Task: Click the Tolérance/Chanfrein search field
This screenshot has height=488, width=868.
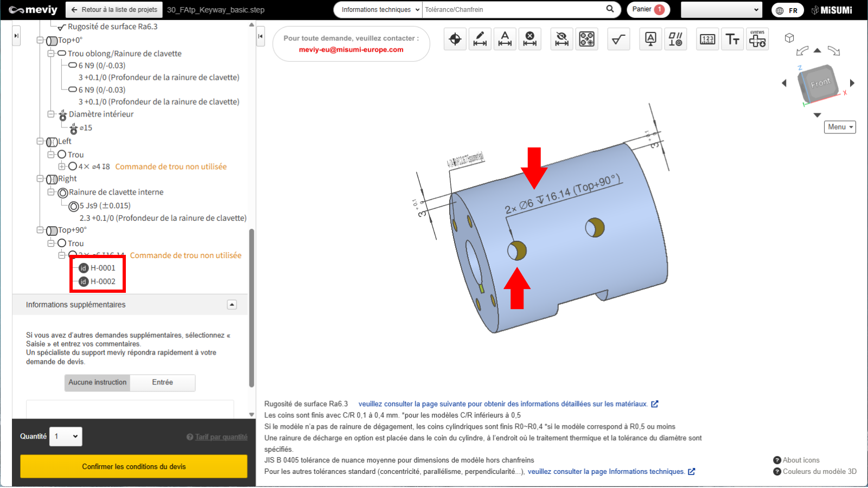Action: pos(513,10)
